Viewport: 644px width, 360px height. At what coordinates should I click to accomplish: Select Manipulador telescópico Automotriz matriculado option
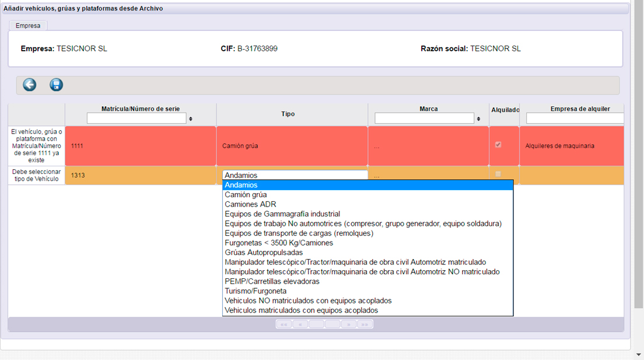click(367, 262)
